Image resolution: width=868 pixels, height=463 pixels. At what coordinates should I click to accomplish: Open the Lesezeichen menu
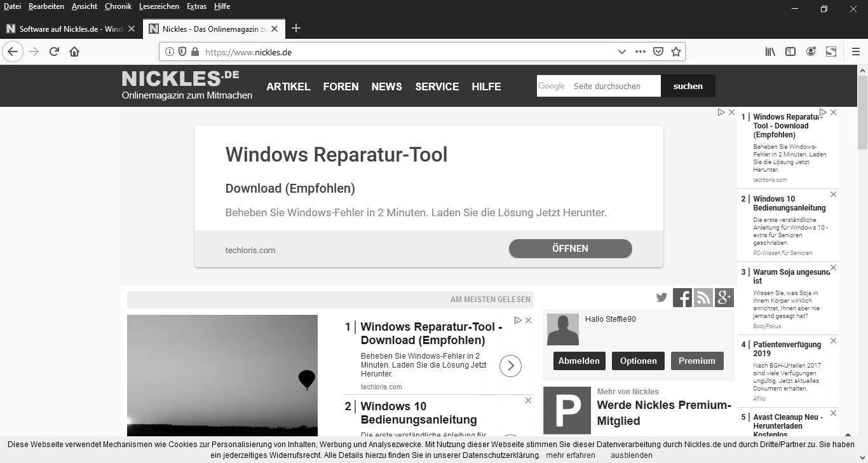pyautogui.click(x=159, y=6)
